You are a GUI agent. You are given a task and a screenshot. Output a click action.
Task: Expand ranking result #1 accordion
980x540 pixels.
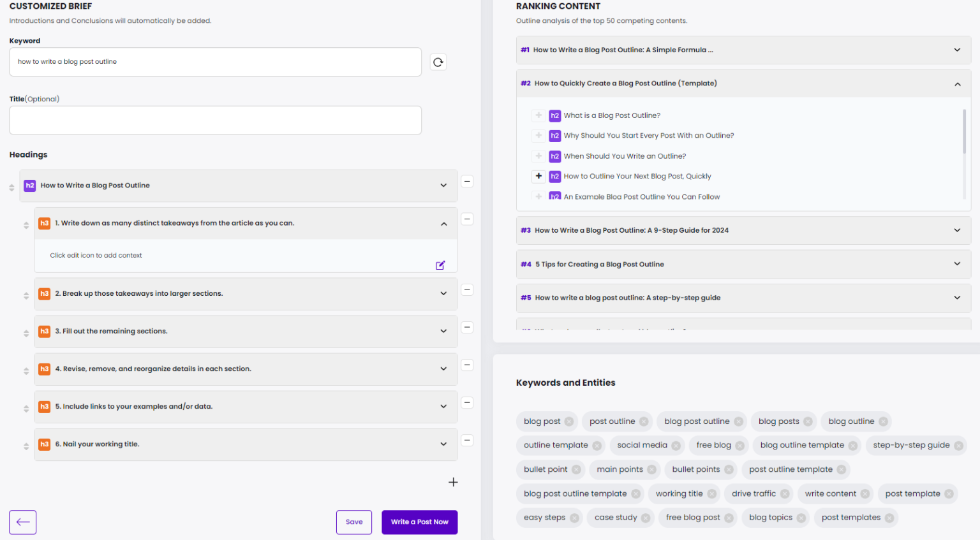(956, 49)
